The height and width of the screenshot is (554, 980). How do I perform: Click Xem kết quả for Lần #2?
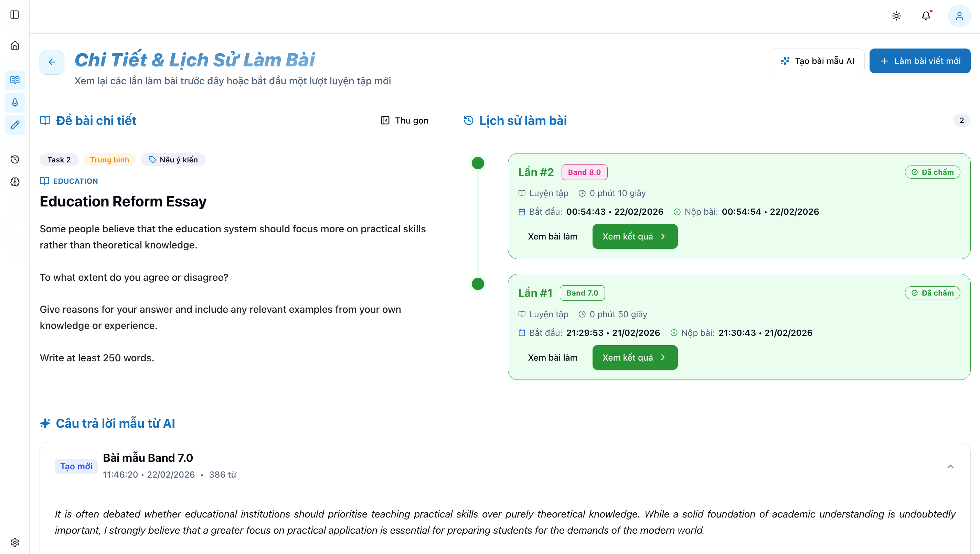[635, 236]
